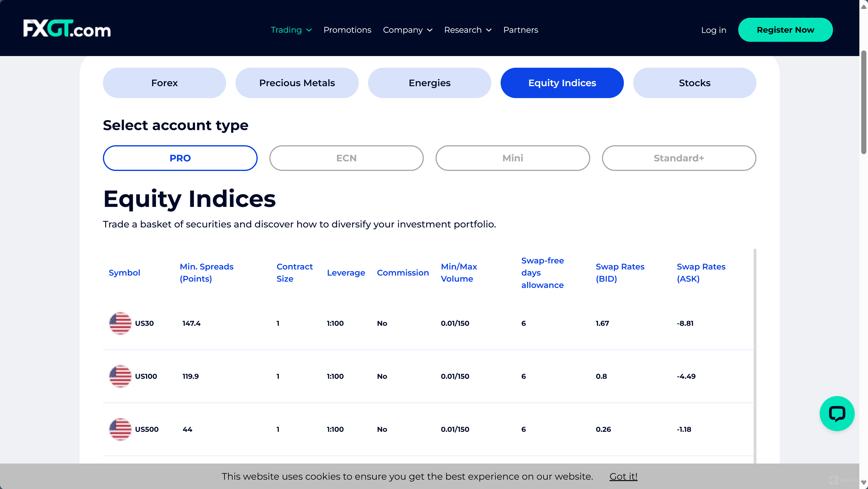Click the Symbol column header
The width and height of the screenshot is (868, 489).
point(124,273)
